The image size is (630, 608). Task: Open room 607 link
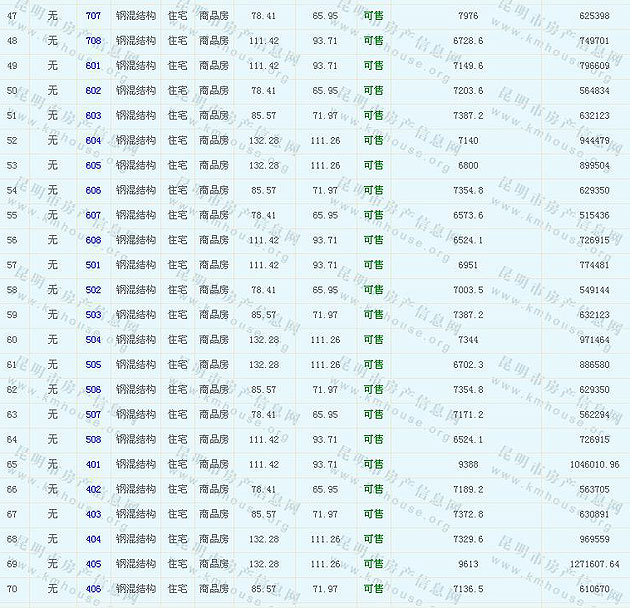(93, 215)
